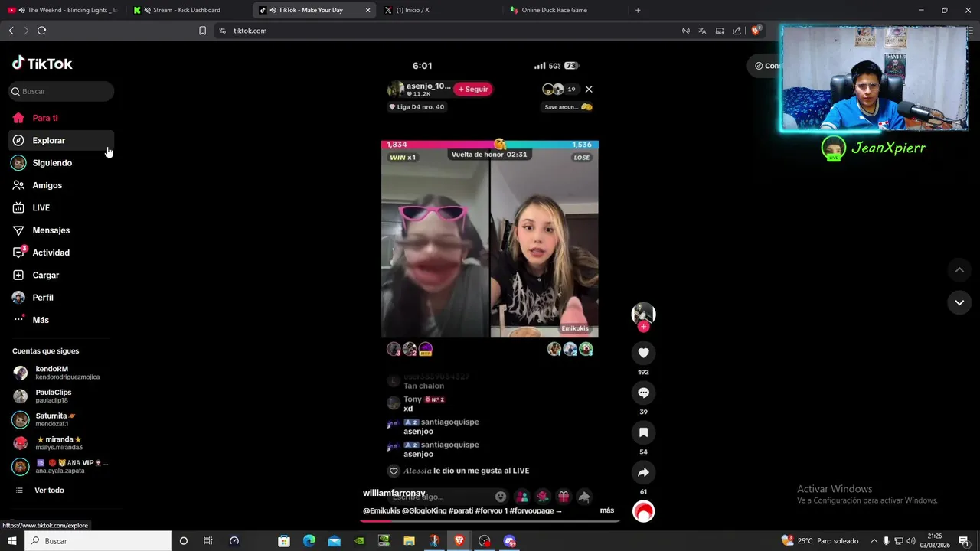This screenshot has height=551, width=980.
Task: Open PaulaClips followed account
Action: click(x=60, y=396)
